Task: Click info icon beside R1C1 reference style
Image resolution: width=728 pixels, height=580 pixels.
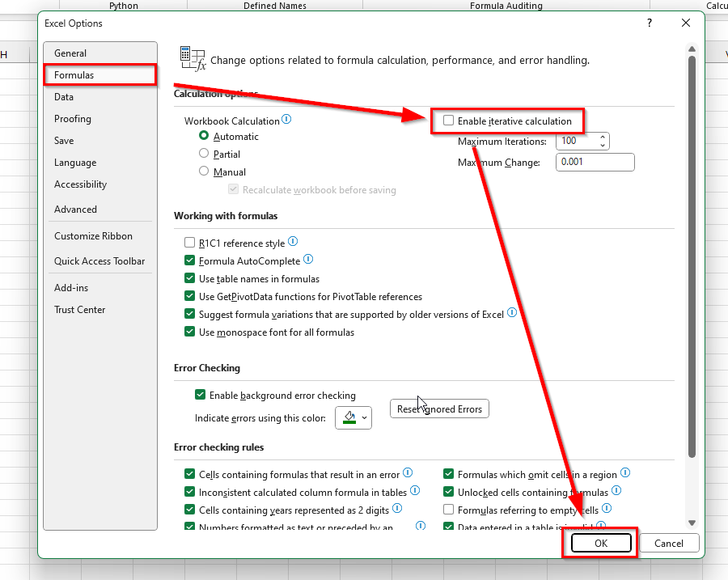Action: pos(293,242)
